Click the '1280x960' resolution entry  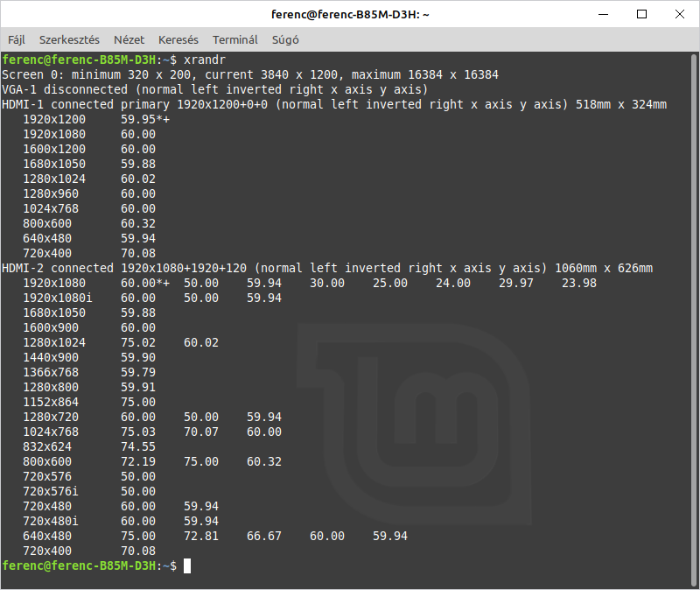tap(51, 193)
